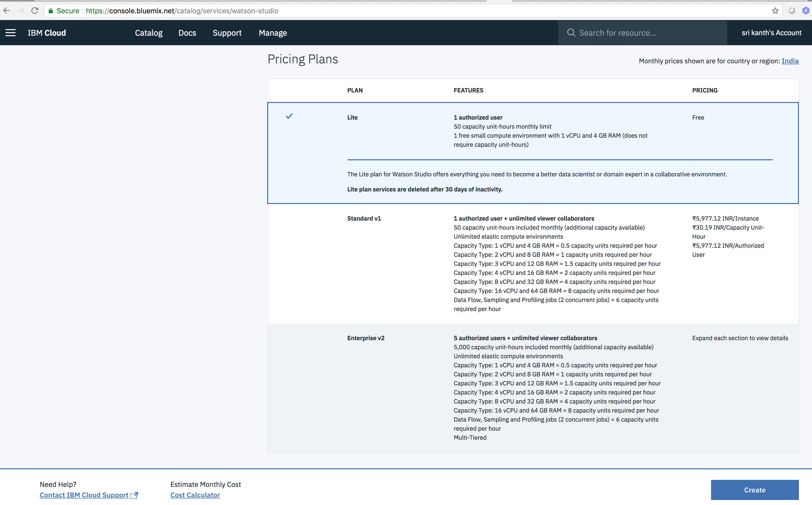Click the blue hexagon extension icon
The image size is (812, 505).
[806, 11]
